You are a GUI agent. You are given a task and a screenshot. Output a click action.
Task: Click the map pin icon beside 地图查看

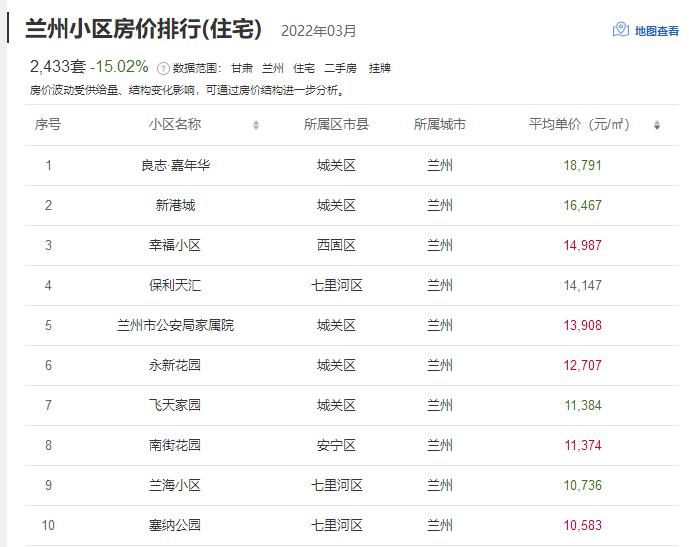click(620, 29)
